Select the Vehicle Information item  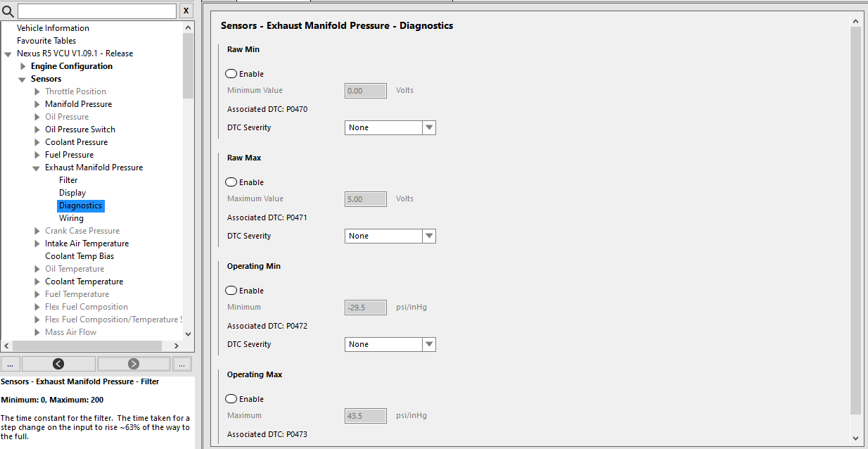click(x=53, y=28)
